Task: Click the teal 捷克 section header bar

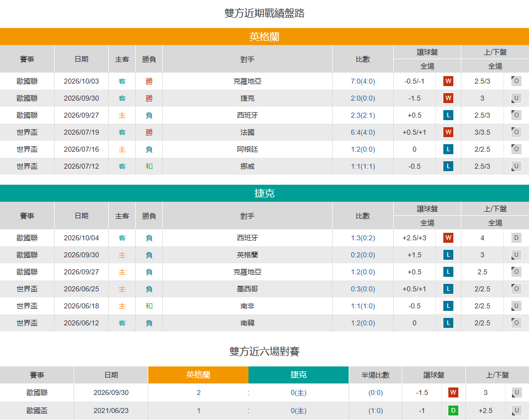Action: [x=264, y=193]
